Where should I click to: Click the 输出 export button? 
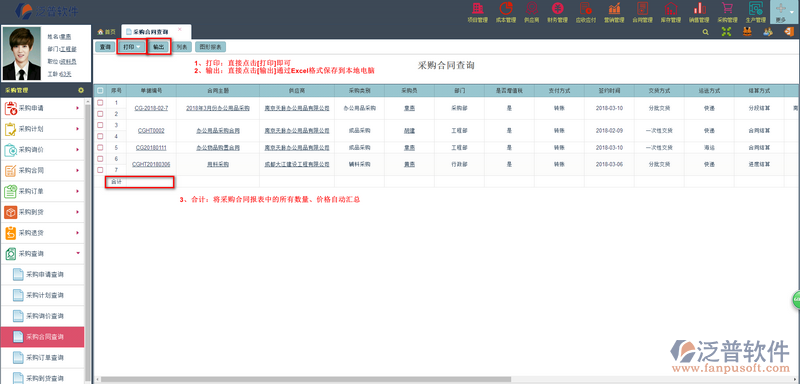159,46
